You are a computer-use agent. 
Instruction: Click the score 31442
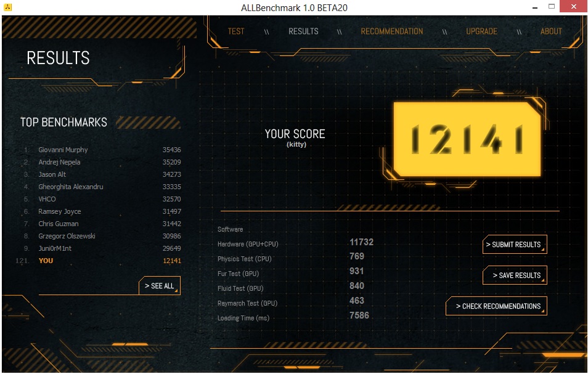pos(172,224)
